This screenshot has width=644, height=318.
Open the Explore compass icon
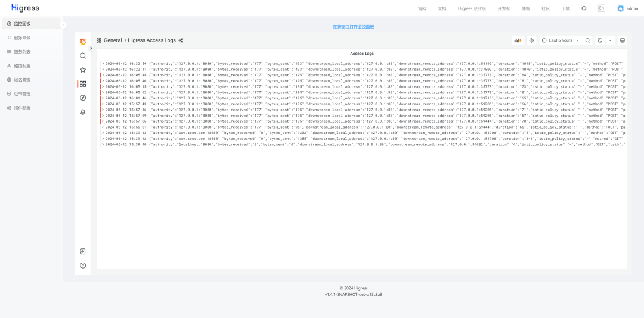(83, 98)
